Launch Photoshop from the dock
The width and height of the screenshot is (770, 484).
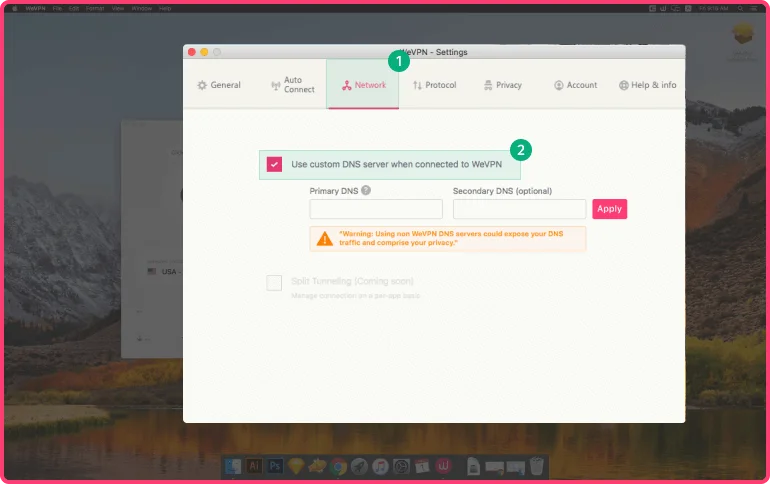coord(275,467)
